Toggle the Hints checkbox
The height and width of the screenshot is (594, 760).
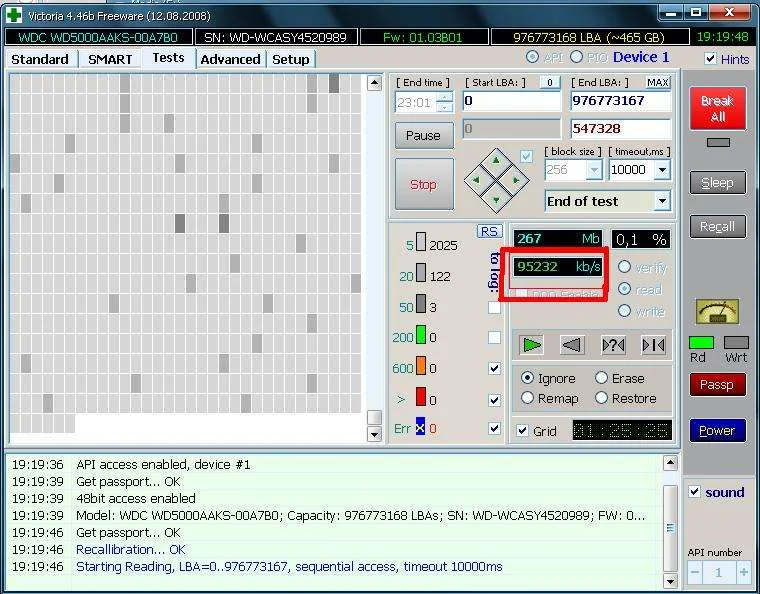[x=710, y=59]
